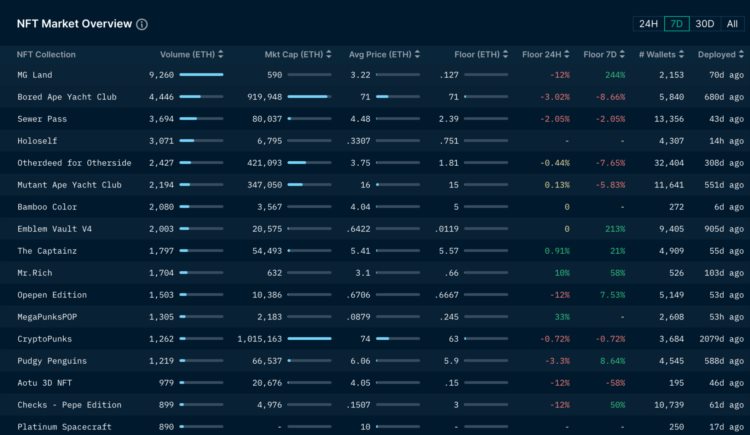The width and height of the screenshot is (750, 435).
Task: Sort by Floor 24H arrows icon
Action: pos(567,54)
